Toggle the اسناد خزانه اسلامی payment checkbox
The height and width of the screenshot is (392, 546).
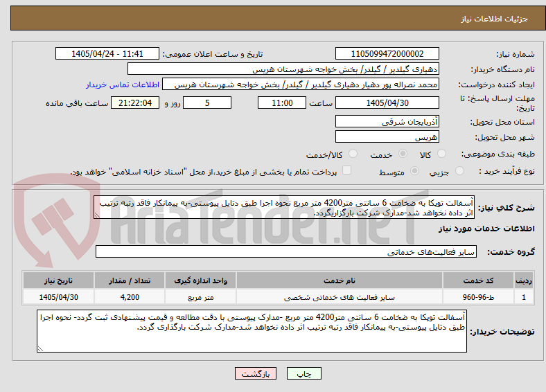coord(346,170)
